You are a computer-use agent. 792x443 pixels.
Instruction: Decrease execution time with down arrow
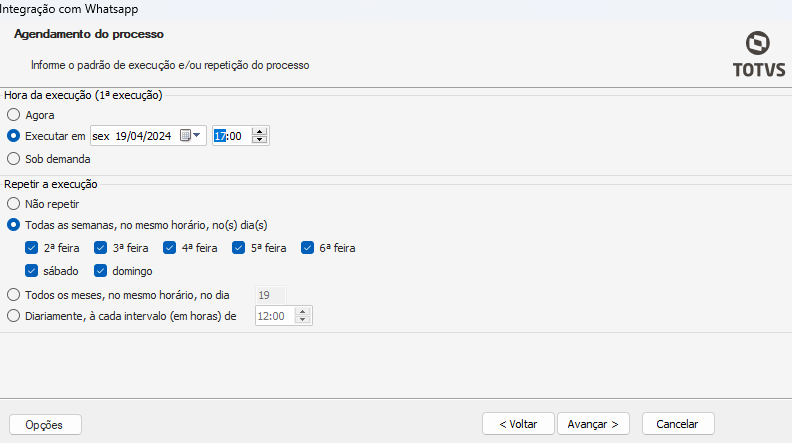260,140
